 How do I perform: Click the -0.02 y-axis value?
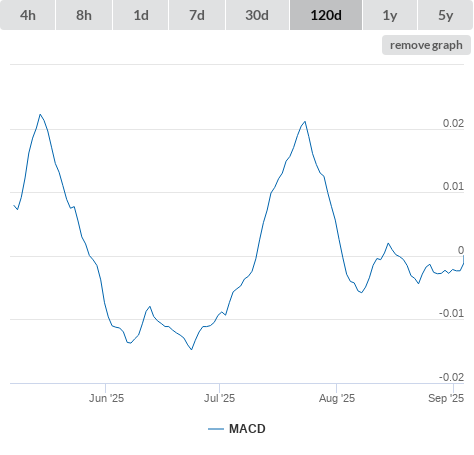(451, 377)
